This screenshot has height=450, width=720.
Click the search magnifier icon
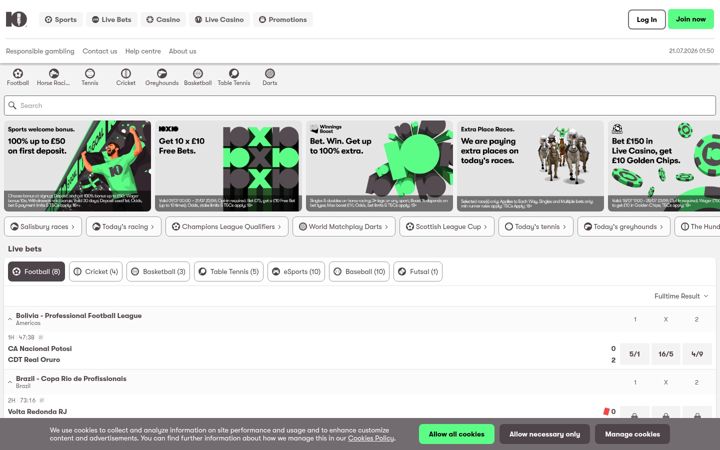coord(12,105)
